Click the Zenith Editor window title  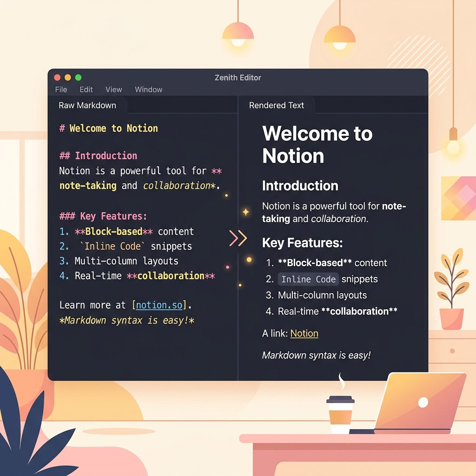[x=238, y=78]
